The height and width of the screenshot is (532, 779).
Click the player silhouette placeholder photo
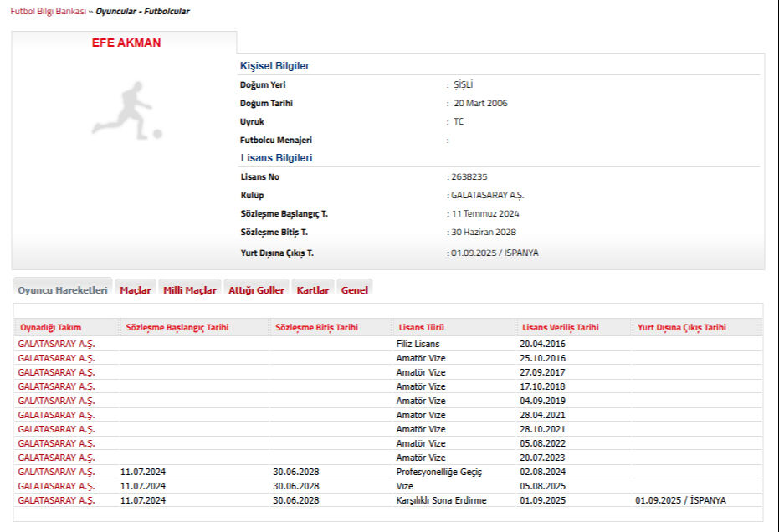127,110
